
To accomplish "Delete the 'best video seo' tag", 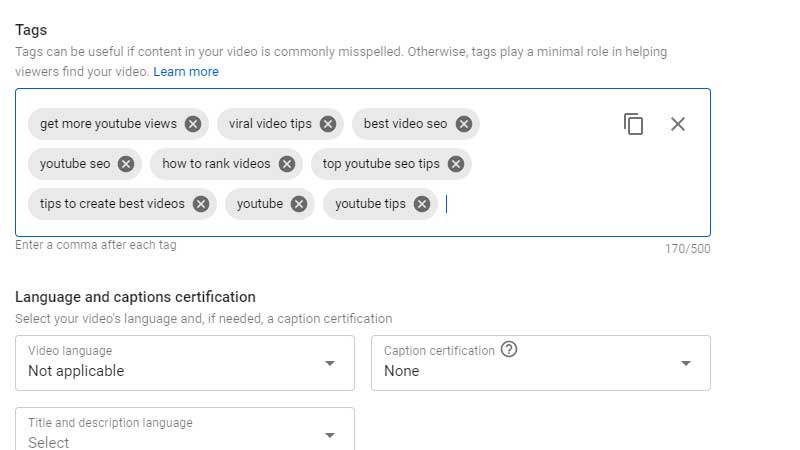I will coord(464,124).
